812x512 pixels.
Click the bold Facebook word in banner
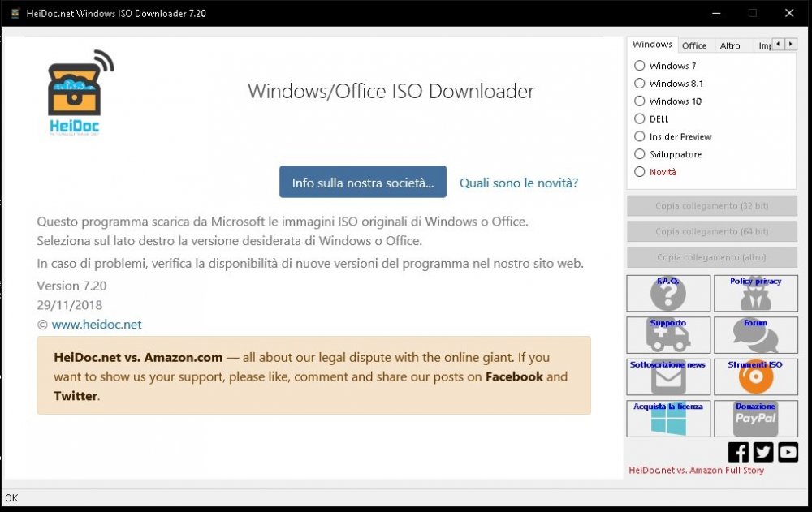(514, 376)
